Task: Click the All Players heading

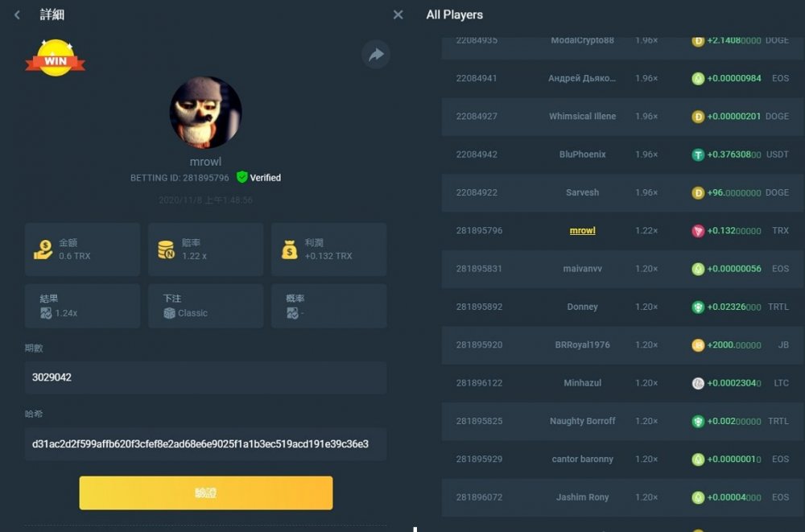Action: [x=454, y=14]
